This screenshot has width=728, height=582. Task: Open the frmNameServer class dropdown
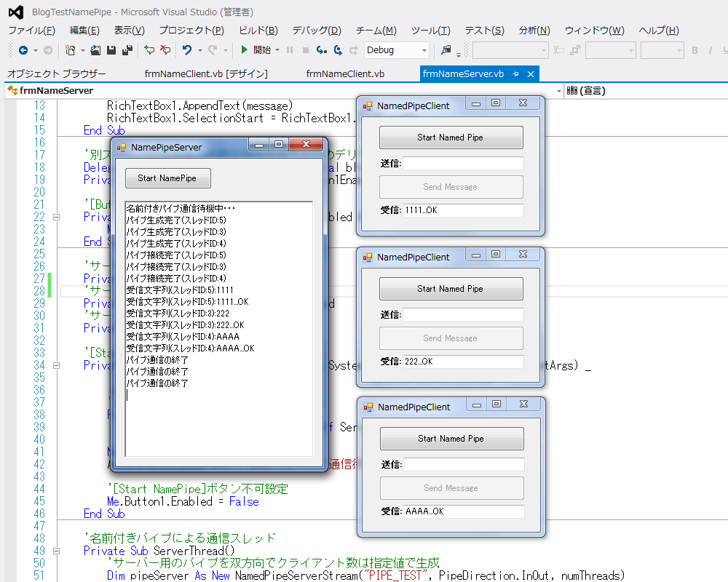point(558,90)
